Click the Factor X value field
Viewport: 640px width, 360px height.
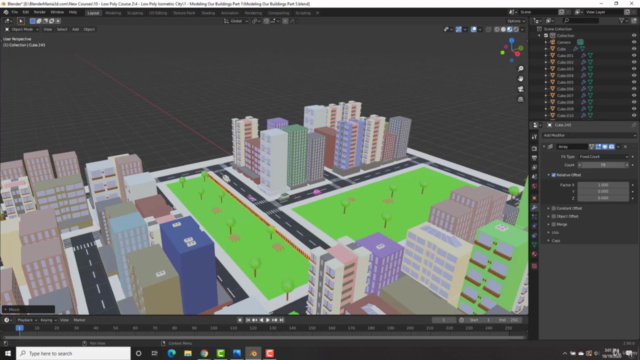click(603, 185)
